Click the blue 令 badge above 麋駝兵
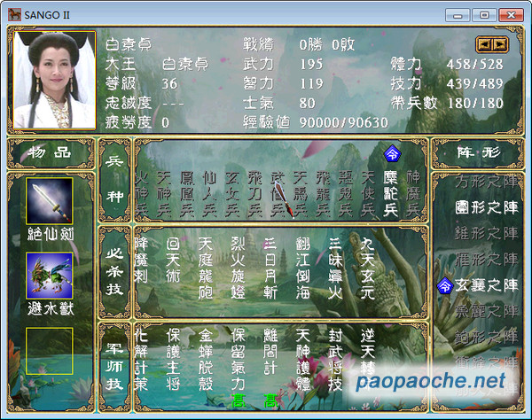 tap(392, 153)
